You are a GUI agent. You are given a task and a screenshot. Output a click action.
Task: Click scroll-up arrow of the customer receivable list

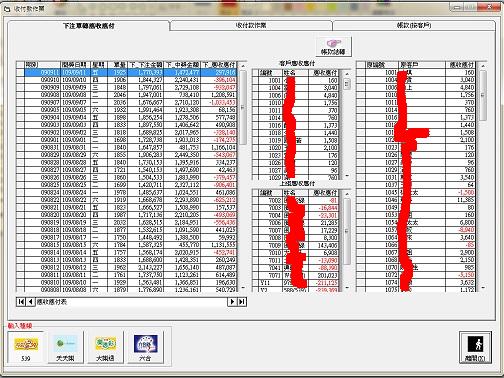[347, 74]
